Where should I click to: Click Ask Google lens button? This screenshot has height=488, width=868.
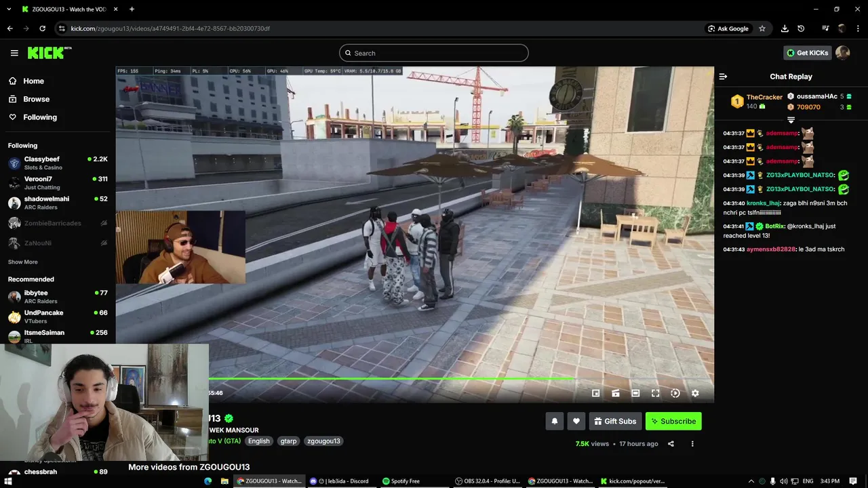pos(728,28)
